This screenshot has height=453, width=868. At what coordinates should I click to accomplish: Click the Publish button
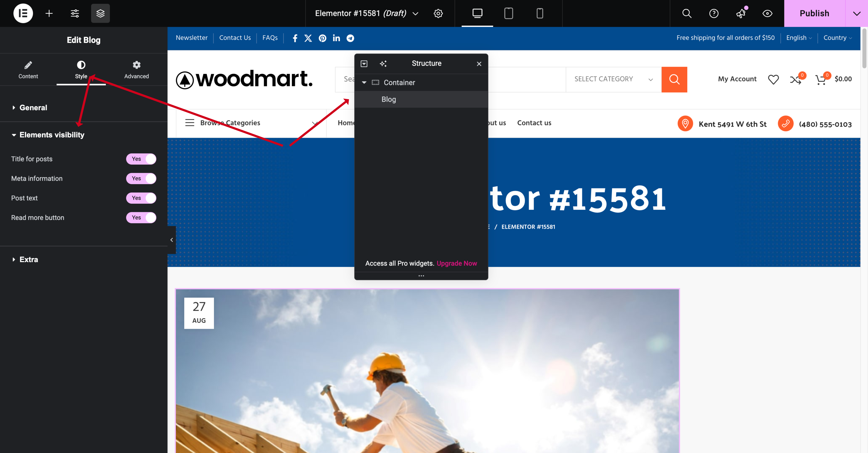tap(814, 14)
